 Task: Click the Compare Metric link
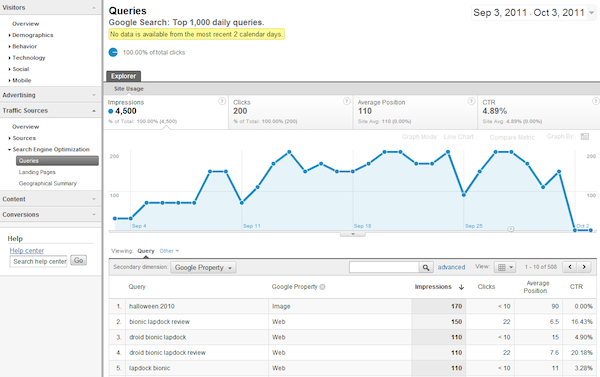pyautogui.click(x=512, y=137)
